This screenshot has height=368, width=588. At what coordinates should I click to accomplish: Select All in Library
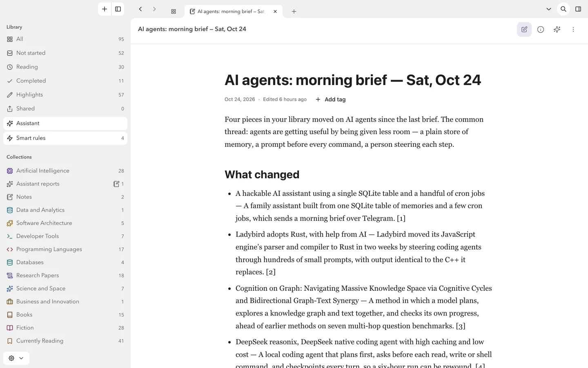click(x=65, y=39)
